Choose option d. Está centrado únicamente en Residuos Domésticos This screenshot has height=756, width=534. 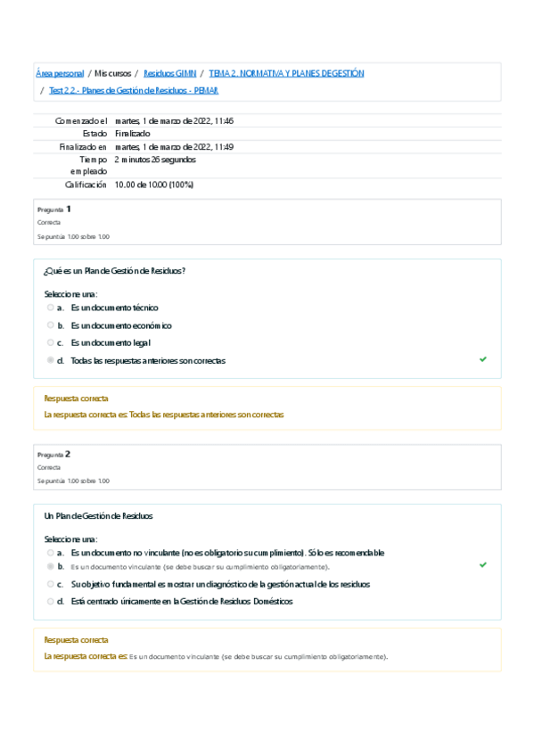click(x=51, y=602)
